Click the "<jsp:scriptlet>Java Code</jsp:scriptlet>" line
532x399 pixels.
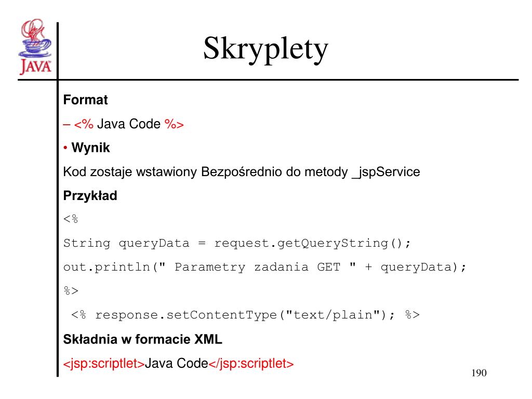click(x=179, y=363)
